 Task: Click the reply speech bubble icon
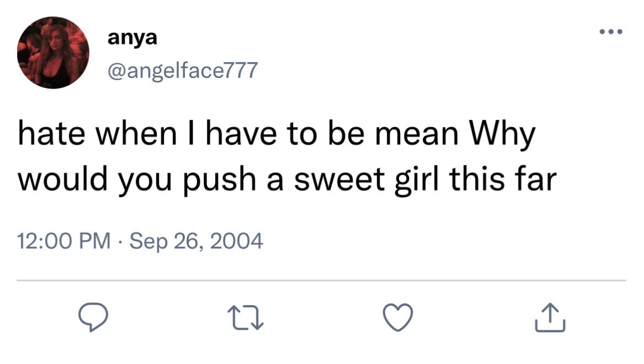(x=93, y=317)
